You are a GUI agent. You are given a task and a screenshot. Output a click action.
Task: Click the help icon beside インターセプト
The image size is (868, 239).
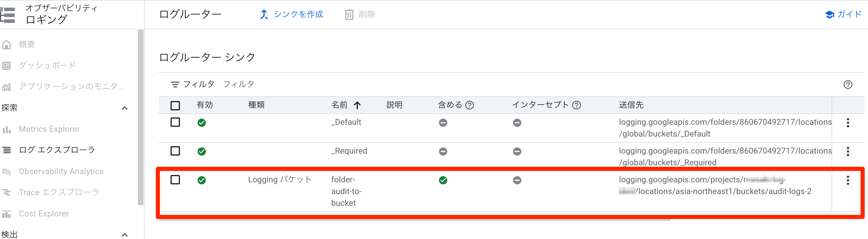(x=577, y=105)
